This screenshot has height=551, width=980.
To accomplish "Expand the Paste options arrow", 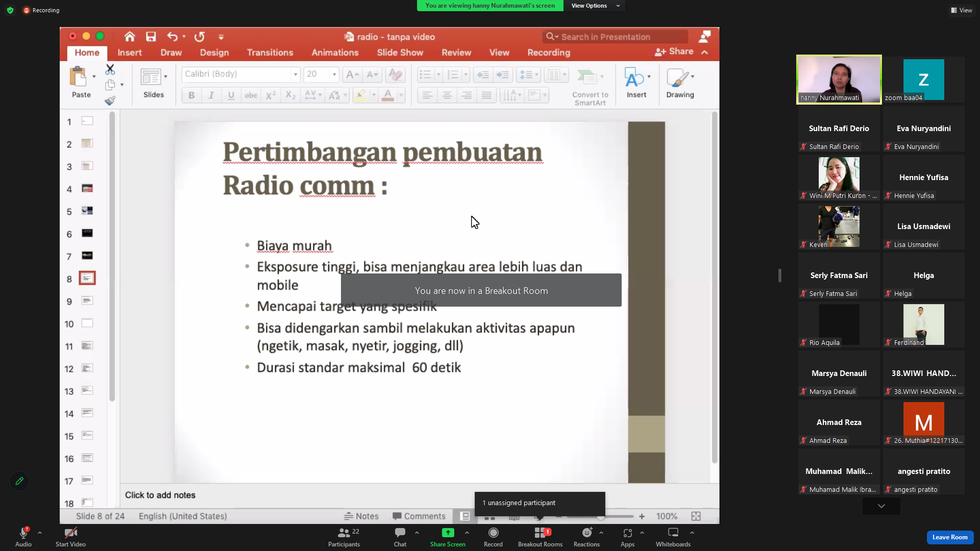I will coord(94,77).
